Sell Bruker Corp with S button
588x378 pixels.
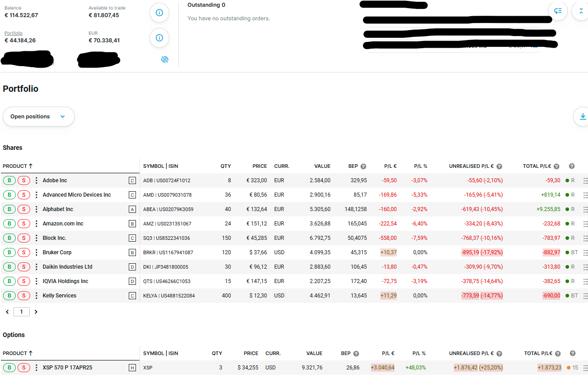(24, 252)
